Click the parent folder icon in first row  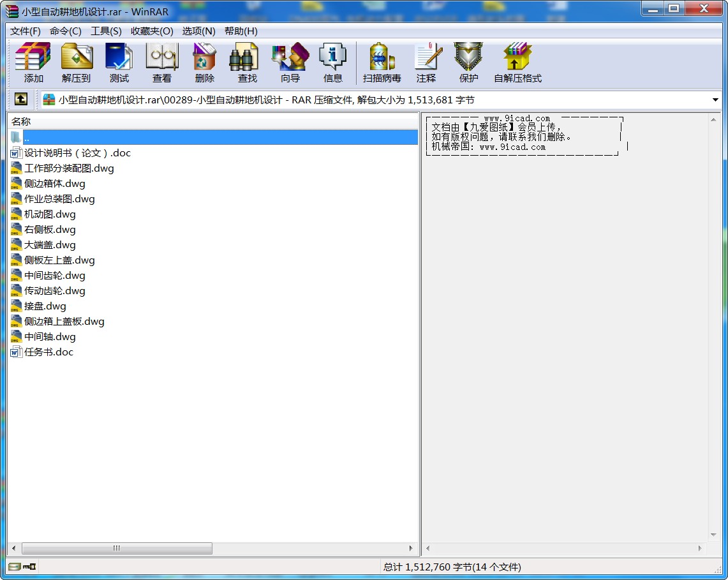pos(16,137)
